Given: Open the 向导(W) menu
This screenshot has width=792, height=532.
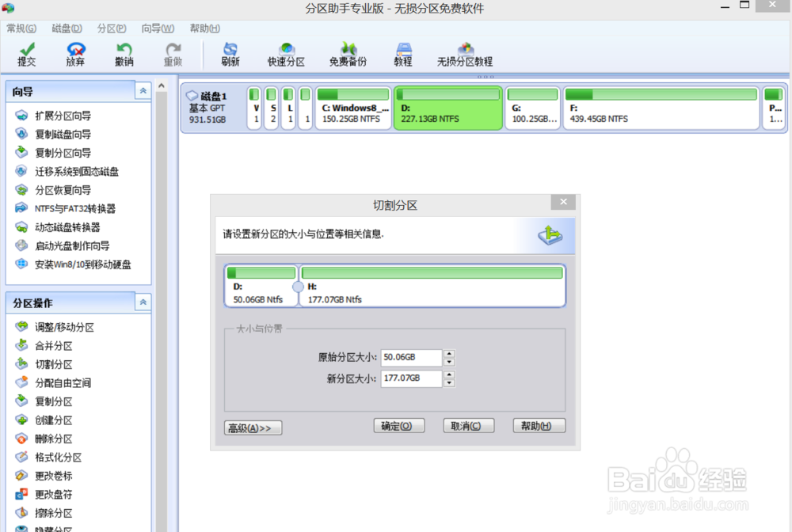Looking at the screenshot, I should [158, 28].
